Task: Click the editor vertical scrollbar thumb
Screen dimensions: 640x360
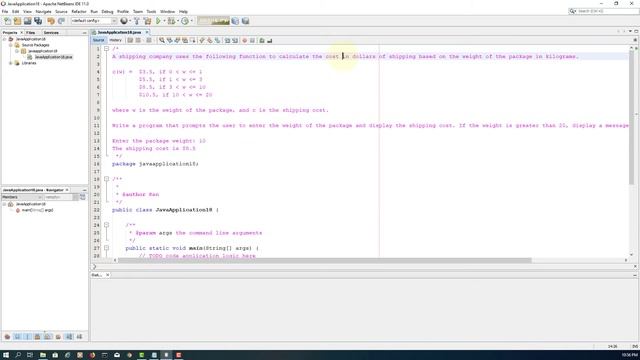Action: pos(631,118)
